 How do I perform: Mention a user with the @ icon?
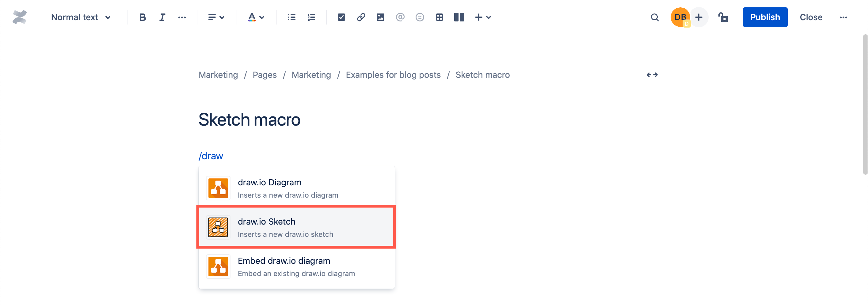(x=400, y=17)
